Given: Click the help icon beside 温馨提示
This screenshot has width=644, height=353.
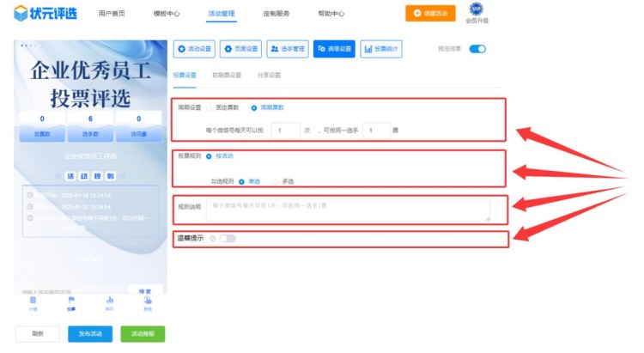Looking at the screenshot, I should point(212,238).
